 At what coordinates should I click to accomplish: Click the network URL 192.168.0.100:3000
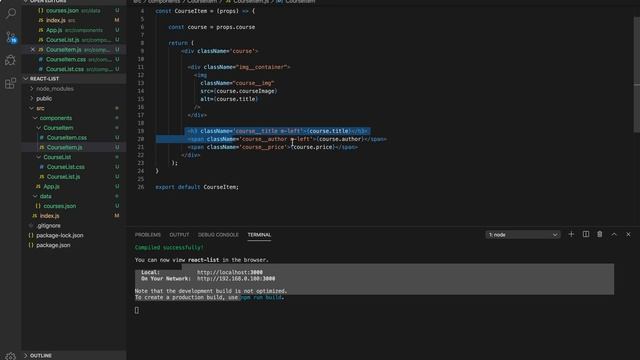[x=236, y=279]
